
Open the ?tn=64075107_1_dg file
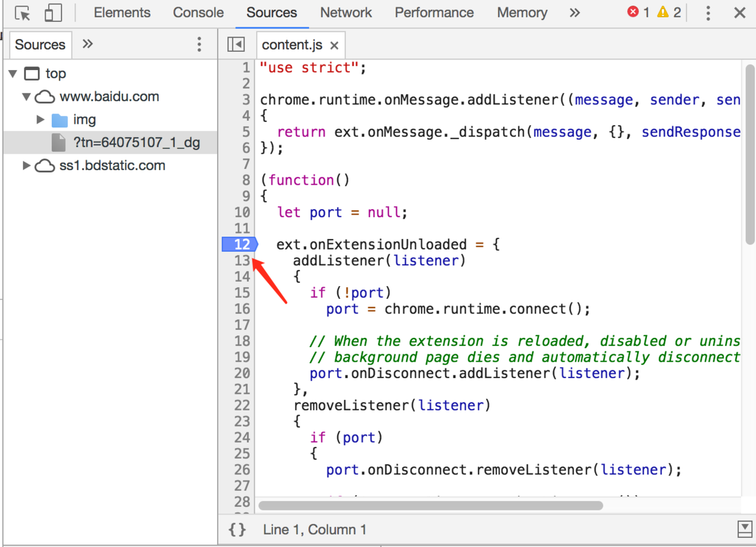point(137,143)
